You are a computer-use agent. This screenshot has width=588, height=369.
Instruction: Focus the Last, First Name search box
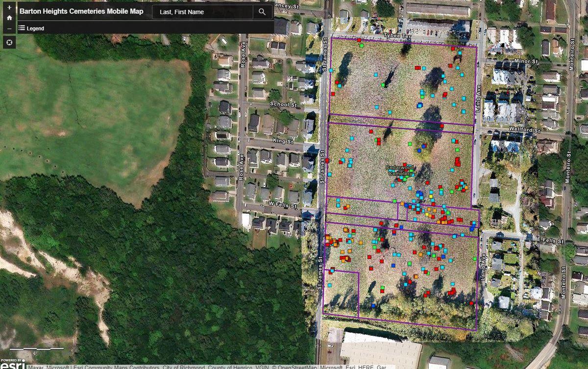(203, 12)
